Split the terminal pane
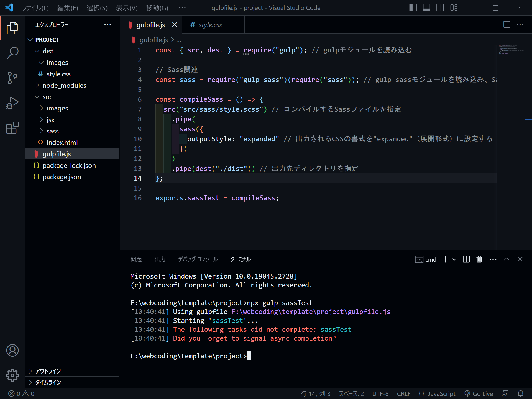 pos(466,259)
